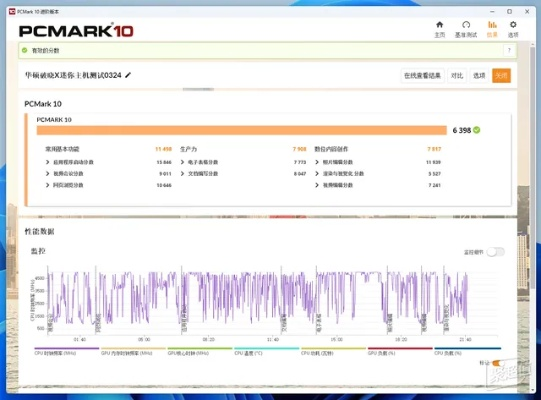The image size is (541, 400).
Task: Click the orange Close (关闭) button
Action: coord(501,76)
